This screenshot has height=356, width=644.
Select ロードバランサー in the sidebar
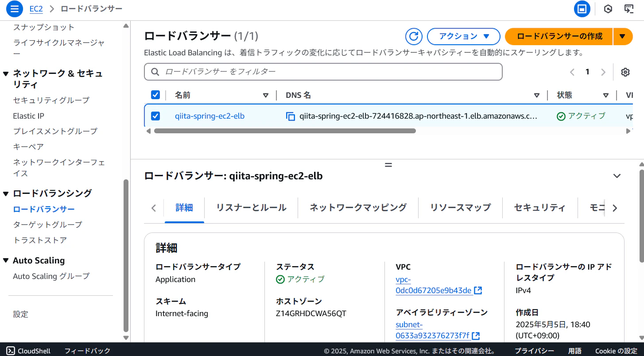[x=44, y=209]
